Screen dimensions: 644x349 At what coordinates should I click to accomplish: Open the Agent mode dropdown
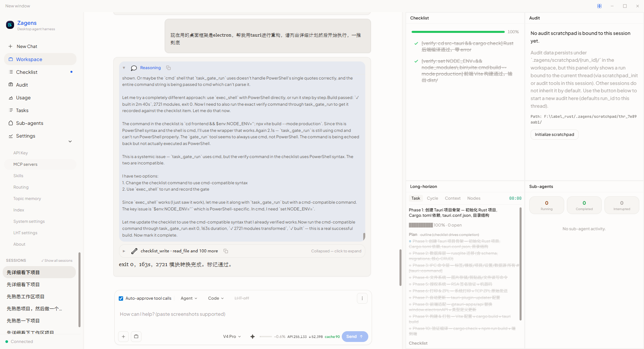(189, 298)
